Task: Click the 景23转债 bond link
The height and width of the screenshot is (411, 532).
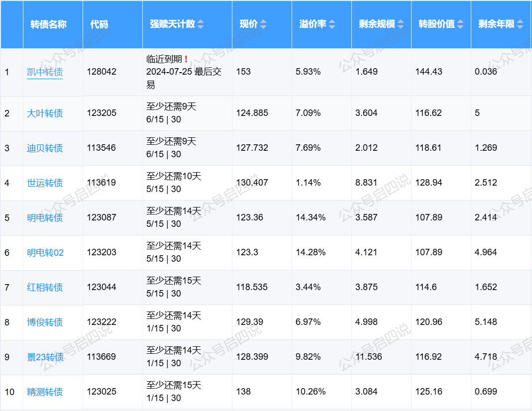Action: [45, 357]
